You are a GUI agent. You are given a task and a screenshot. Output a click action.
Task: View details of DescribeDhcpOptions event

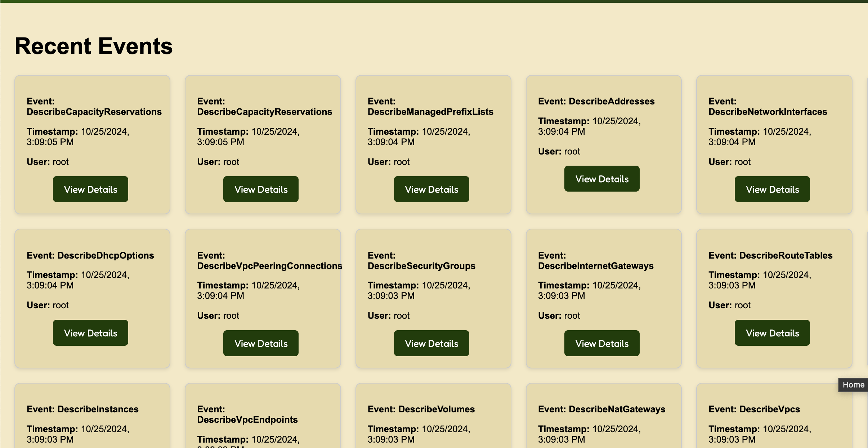(x=90, y=333)
